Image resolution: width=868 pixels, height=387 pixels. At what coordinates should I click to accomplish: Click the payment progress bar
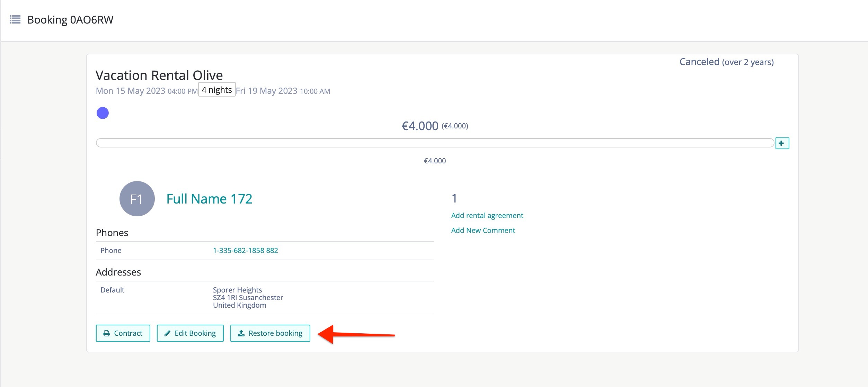click(x=435, y=143)
